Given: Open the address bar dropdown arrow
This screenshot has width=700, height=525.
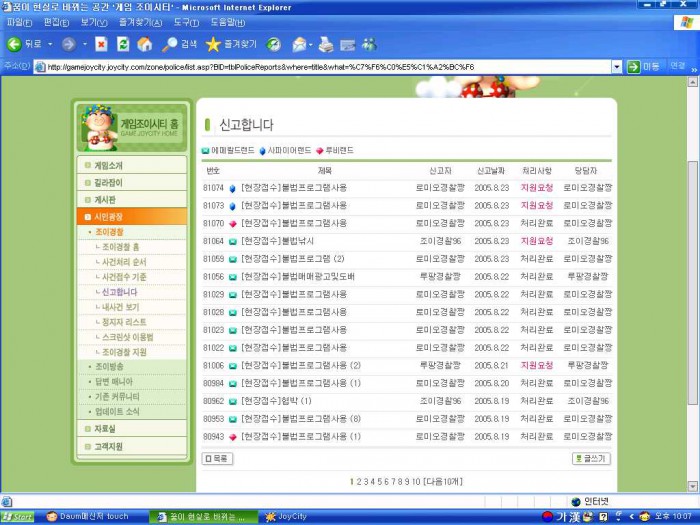Looking at the screenshot, I should [617, 67].
